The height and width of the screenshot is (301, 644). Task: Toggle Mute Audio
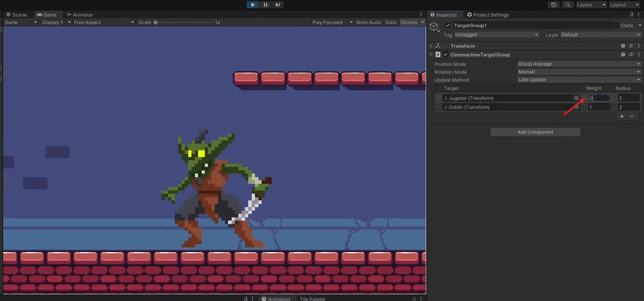point(369,22)
